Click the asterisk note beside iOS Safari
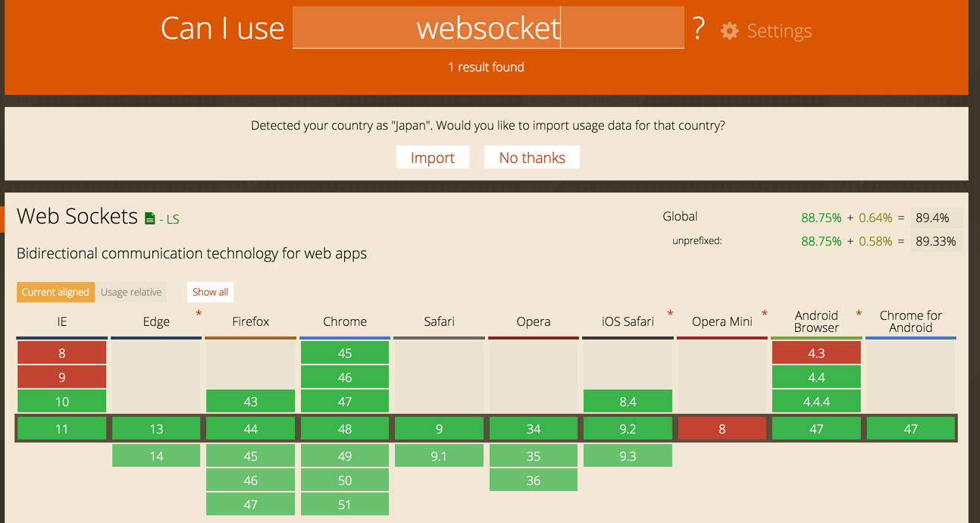Screen dimensions: 980x523 click(670, 314)
